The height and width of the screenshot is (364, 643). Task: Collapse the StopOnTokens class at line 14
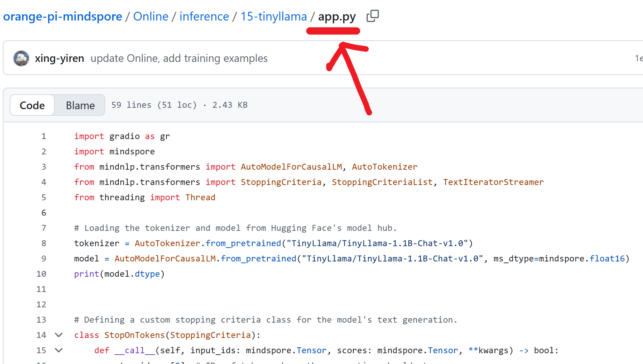59,335
